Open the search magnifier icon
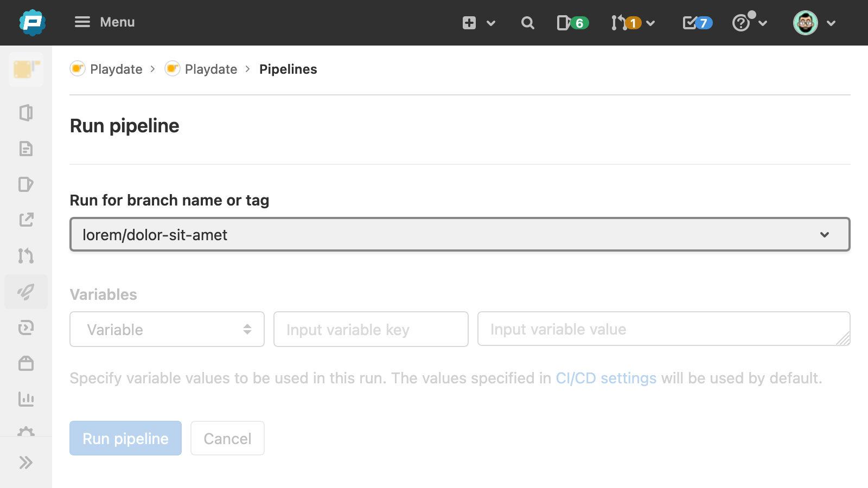868x488 pixels. [x=527, y=23]
